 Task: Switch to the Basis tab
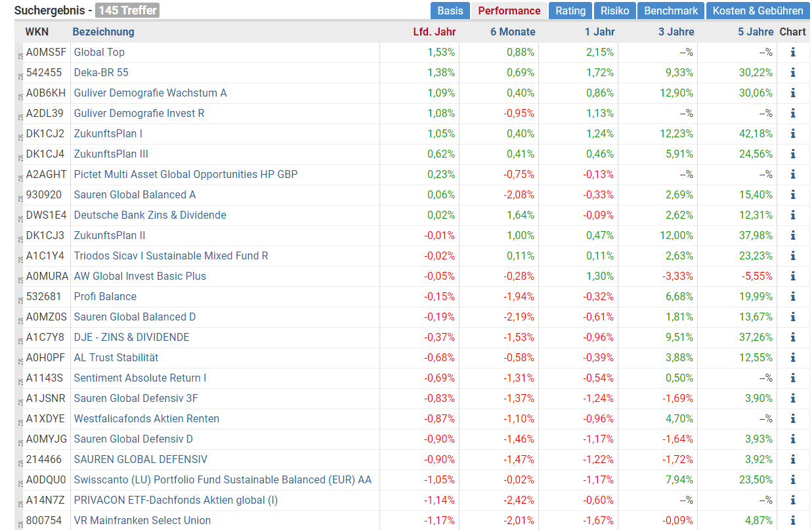point(450,11)
